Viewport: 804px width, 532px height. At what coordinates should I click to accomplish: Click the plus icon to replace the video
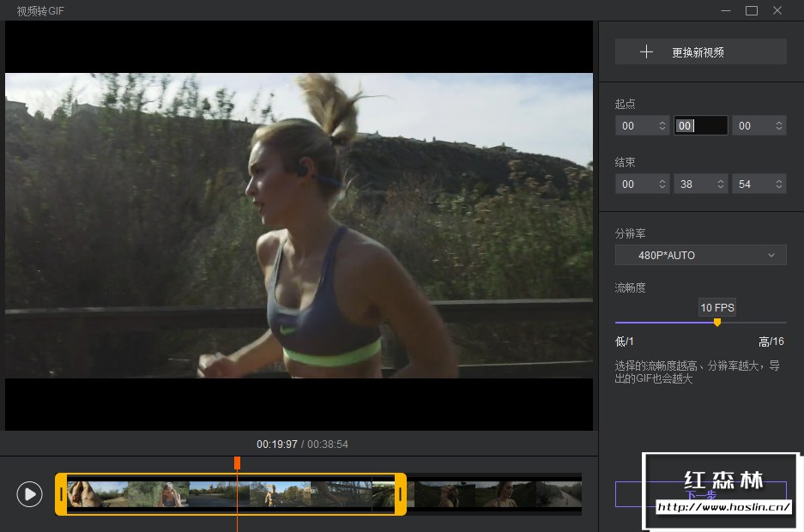647,51
